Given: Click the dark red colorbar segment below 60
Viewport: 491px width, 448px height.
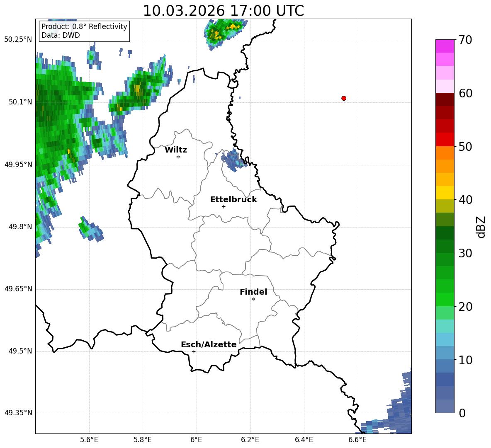Looking at the screenshot, I should pyautogui.click(x=445, y=99).
